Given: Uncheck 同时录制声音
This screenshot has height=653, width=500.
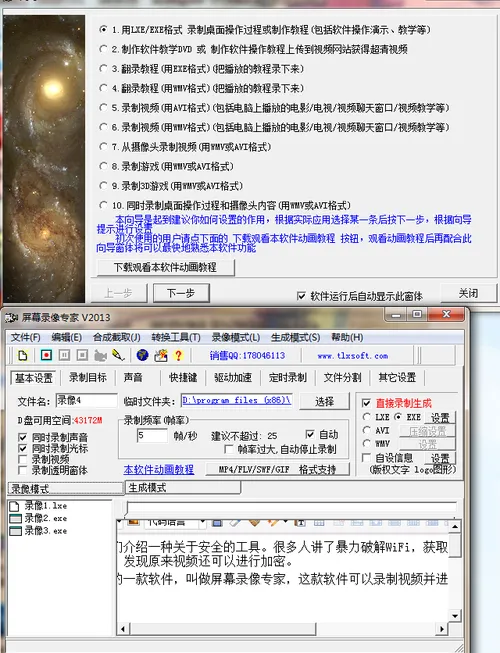Looking at the screenshot, I should point(23,437).
